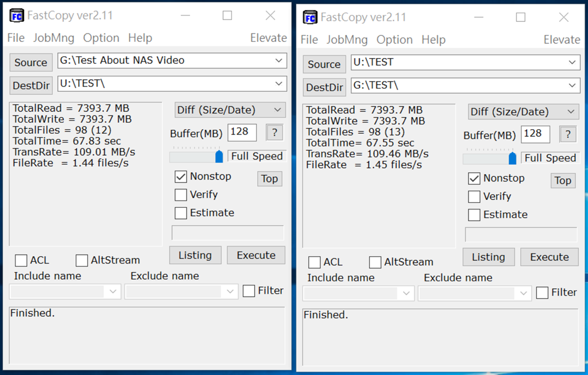Click Elevate in the right window
The image size is (588, 375).
click(562, 40)
